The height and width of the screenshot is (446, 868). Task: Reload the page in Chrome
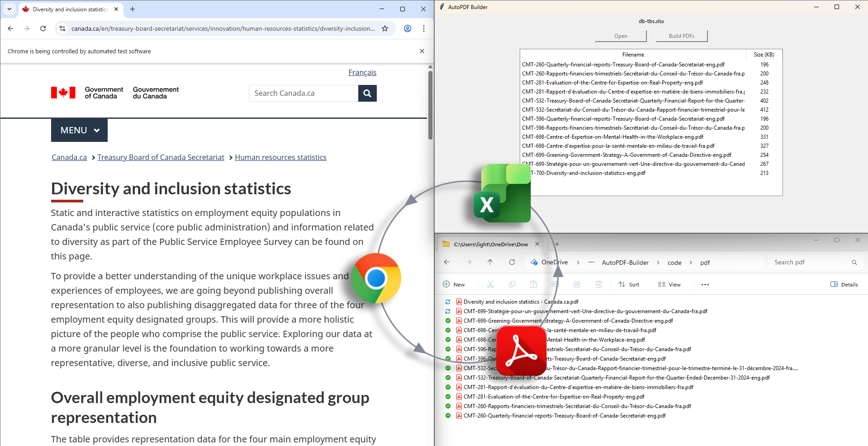pos(43,28)
